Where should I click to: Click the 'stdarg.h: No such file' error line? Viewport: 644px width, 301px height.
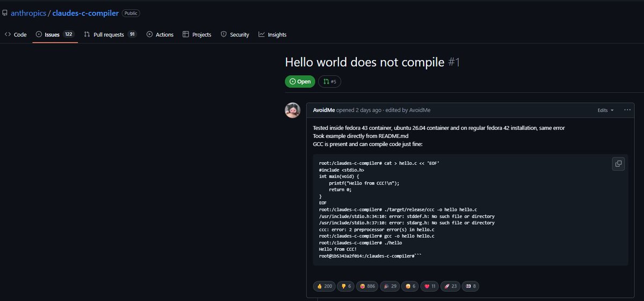point(407,223)
